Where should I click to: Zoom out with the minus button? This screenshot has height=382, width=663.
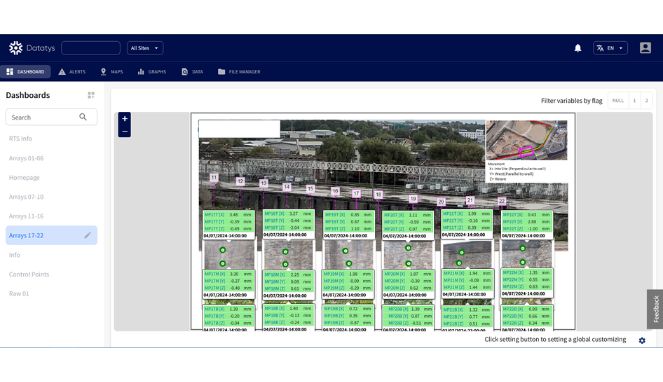point(124,132)
